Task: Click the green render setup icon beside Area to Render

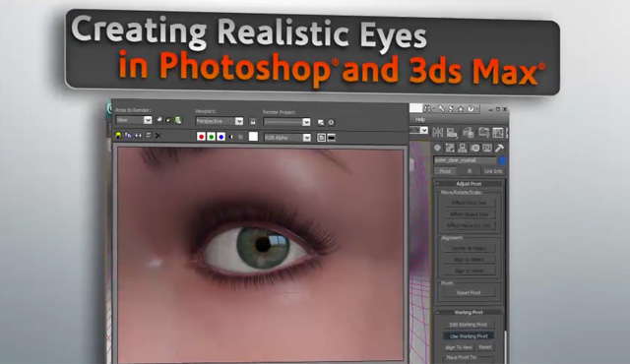Action: pyautogui.click(x=178, y=120)
